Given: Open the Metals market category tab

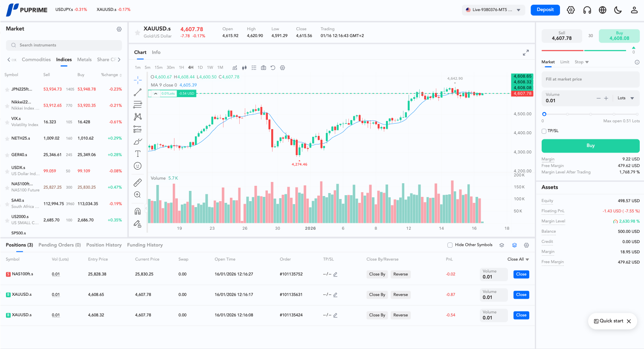Looking at the screenshot, I should [x=84, y=60].
